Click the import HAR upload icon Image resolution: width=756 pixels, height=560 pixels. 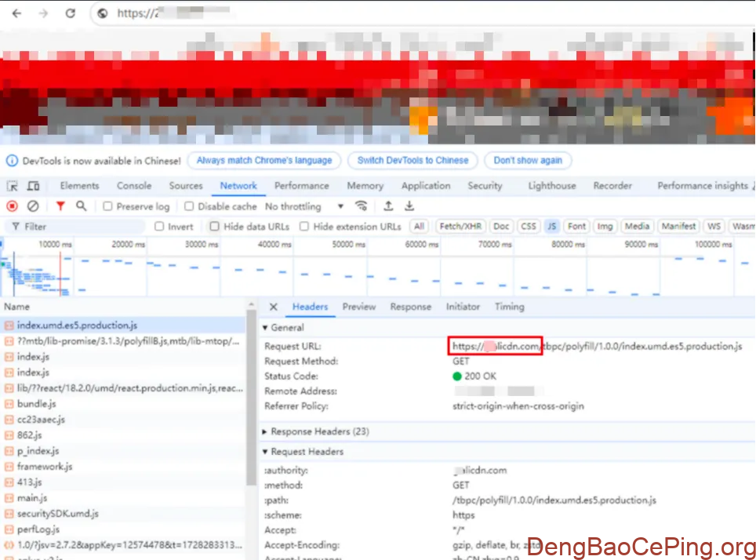click(388, 206)
